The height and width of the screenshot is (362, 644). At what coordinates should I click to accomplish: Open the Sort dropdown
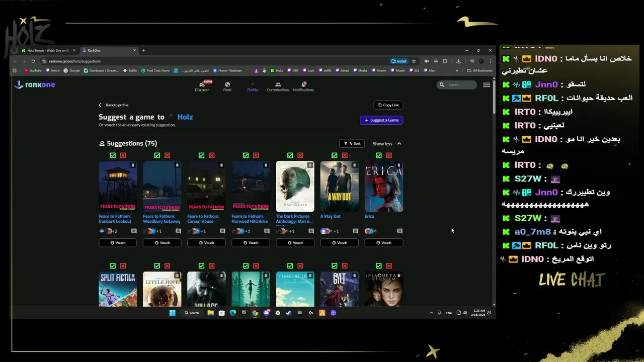352,144
